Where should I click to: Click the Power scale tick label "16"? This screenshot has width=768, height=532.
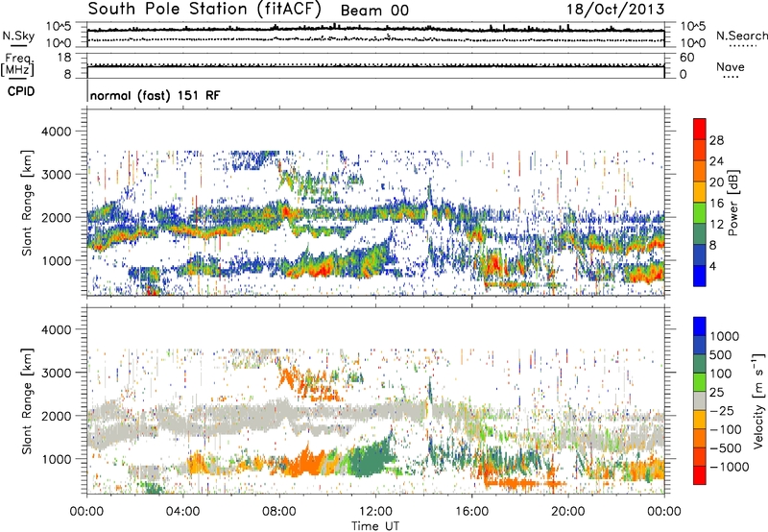[x=716, y=204]
